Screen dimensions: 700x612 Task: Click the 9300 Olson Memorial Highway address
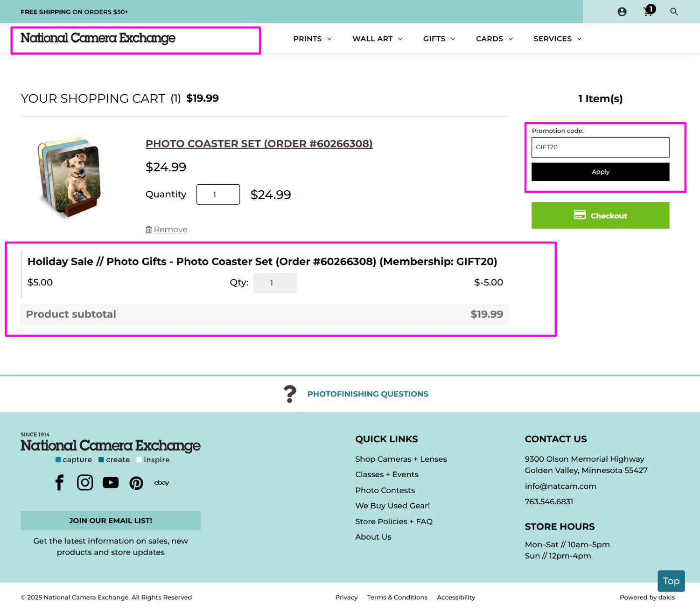(586, 465)
